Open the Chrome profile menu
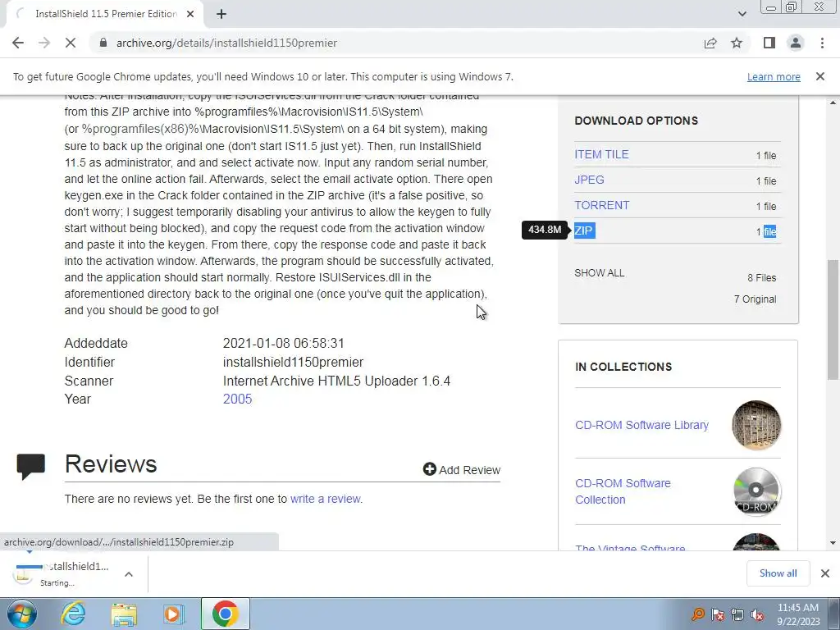840x630 pixels. click(796, 43)
